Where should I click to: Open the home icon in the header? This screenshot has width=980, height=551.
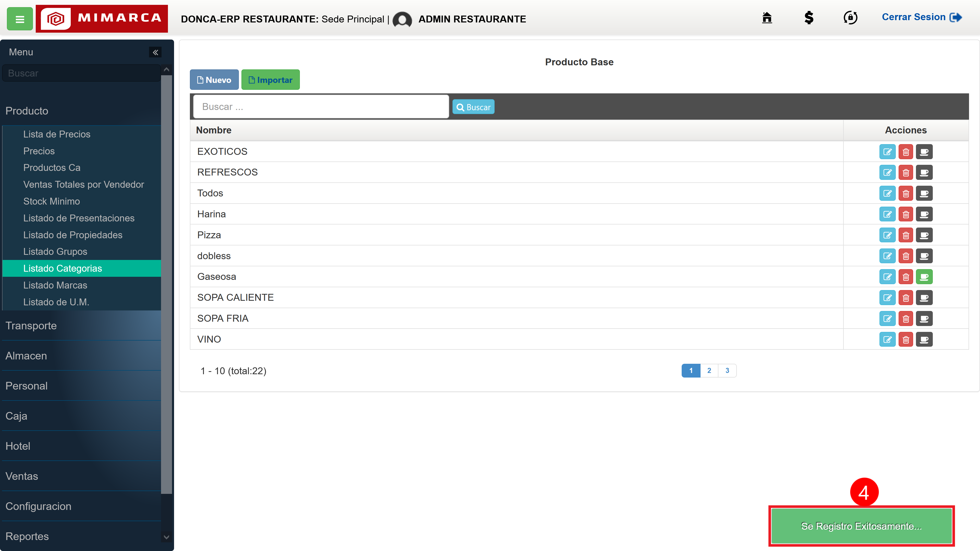click(767, 18)
